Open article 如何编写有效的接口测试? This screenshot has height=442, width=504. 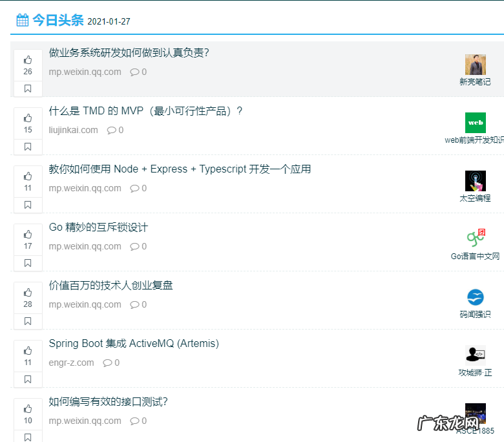(x=109, y=402)
